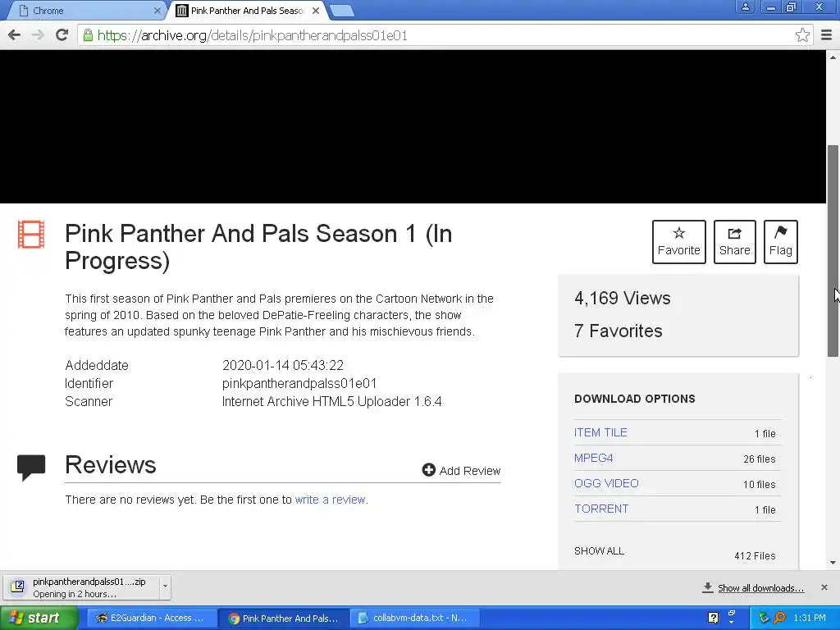Follow the 'write a review' link

(330, 500)
